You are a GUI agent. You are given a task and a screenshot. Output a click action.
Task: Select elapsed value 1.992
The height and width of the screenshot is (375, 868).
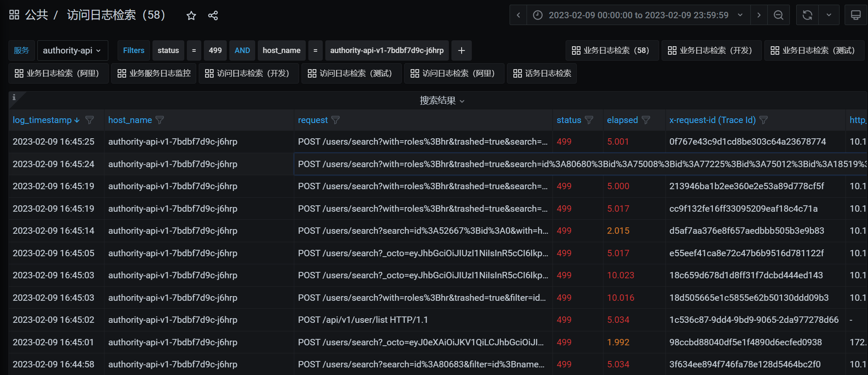[618, 342]
